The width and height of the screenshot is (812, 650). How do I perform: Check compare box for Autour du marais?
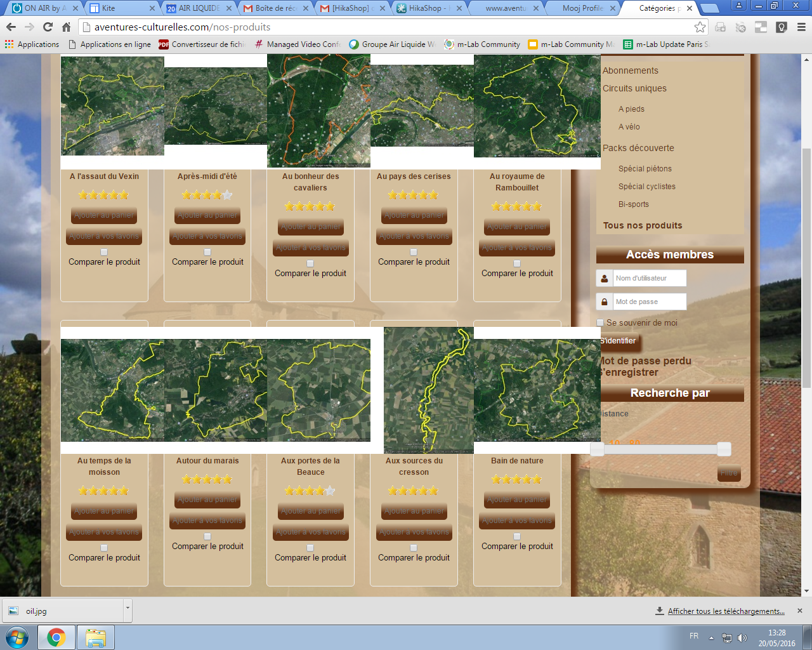(207, 536)
